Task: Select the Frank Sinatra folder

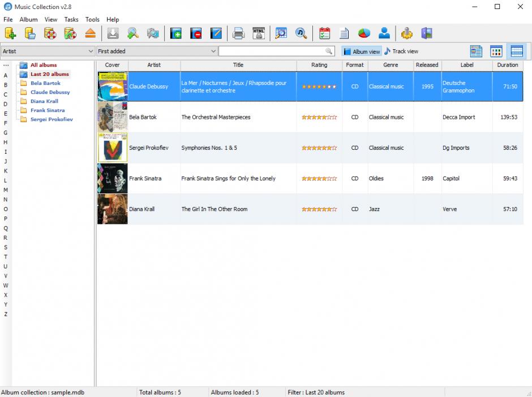Action: click(x=48, y=110)
